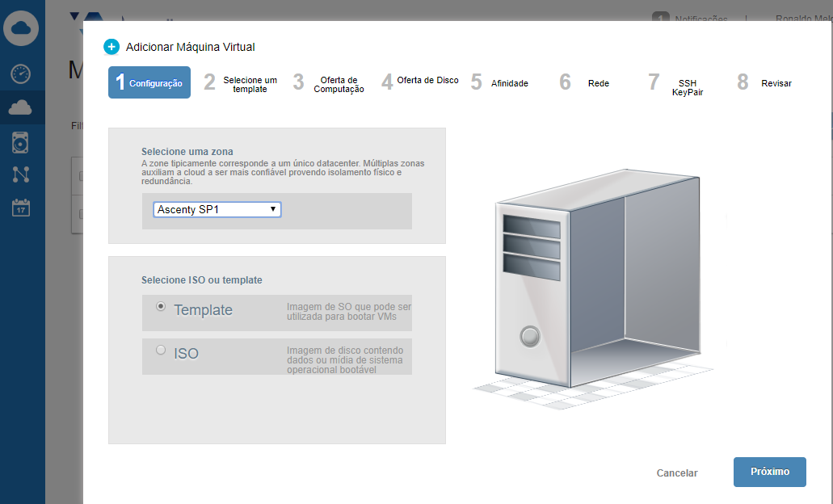Screen dimensions: 833x504
Task: Open the storage disk sidebar icon
Action: pyautogui.click(x=21, y=142)
